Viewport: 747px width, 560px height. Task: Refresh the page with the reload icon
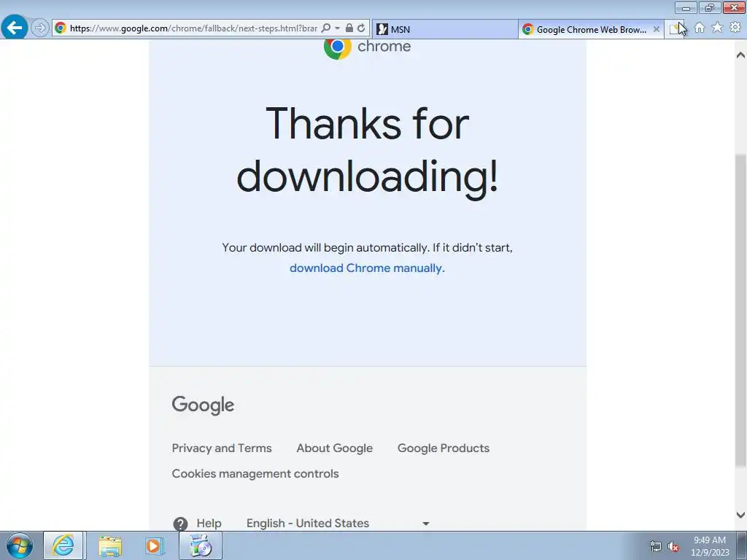pos(361,28)
